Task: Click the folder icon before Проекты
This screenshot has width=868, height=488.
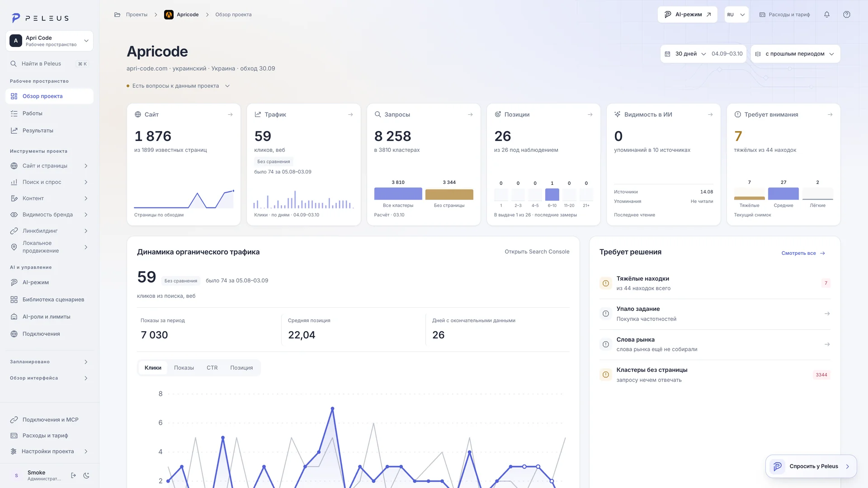Action: point(117,14)
